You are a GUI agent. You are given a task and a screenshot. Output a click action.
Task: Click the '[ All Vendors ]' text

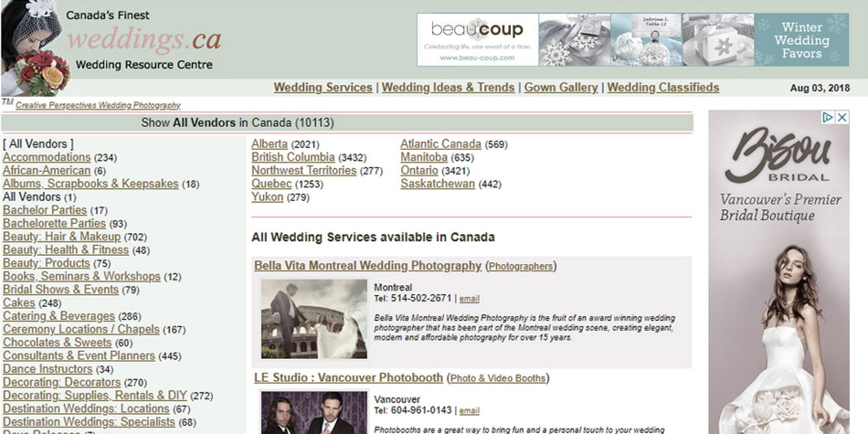pyautogui.click(x=38, y=144)
